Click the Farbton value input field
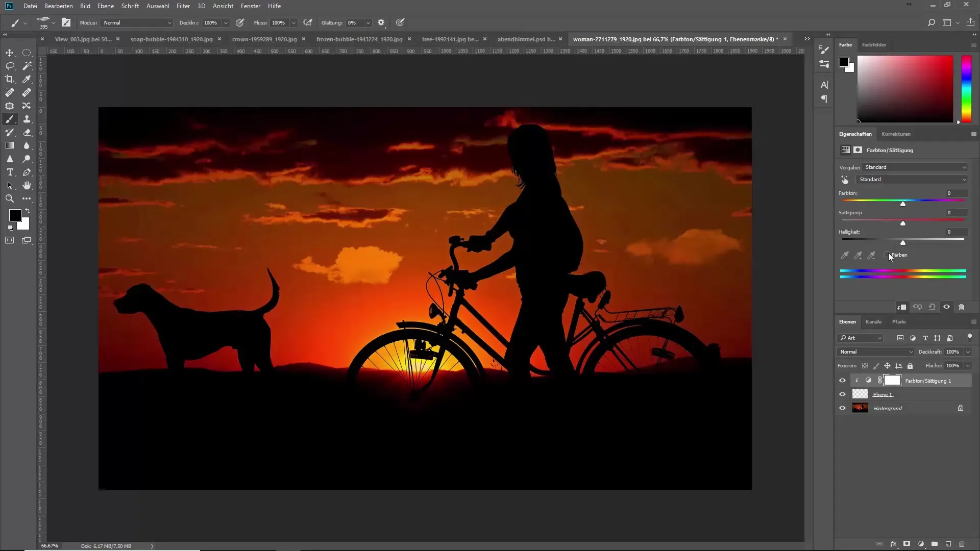The width and height of the screenshot is (980, 551). pyautogui.click(x=956, y=193)
